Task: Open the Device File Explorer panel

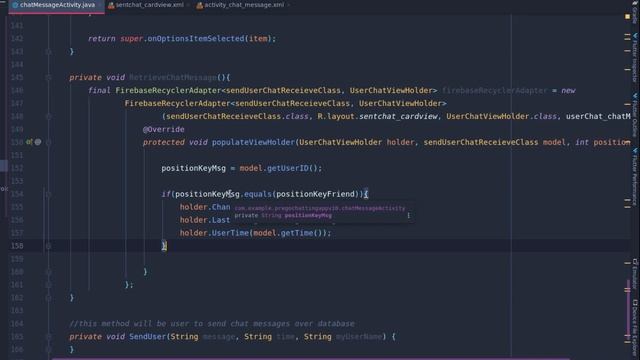Action: [635, 329]
